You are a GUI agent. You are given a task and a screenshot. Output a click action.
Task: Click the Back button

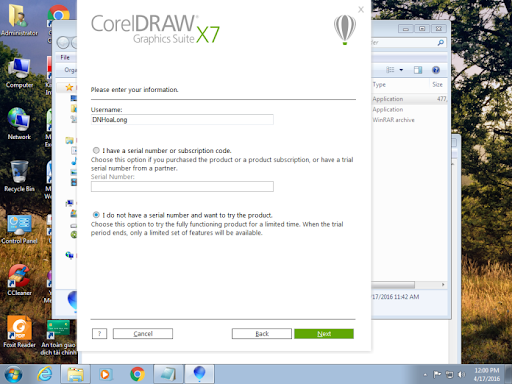262,334
